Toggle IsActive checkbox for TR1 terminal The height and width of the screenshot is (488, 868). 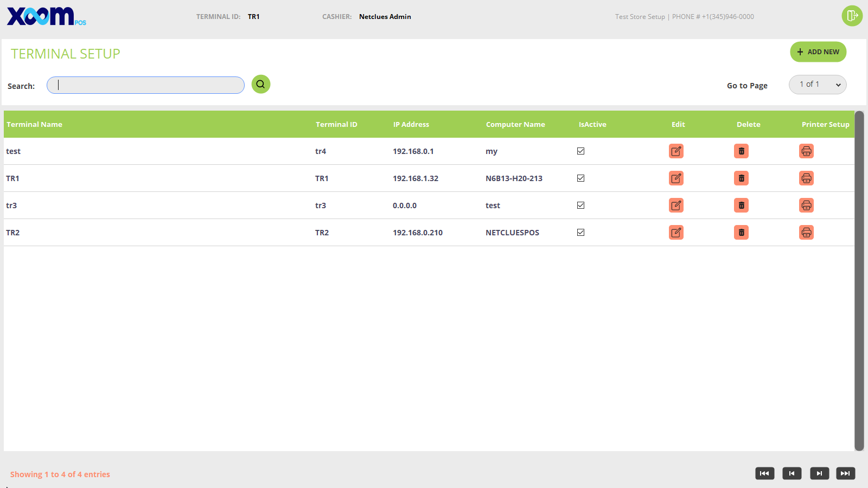pyautogui.click(x=580, y=178)
